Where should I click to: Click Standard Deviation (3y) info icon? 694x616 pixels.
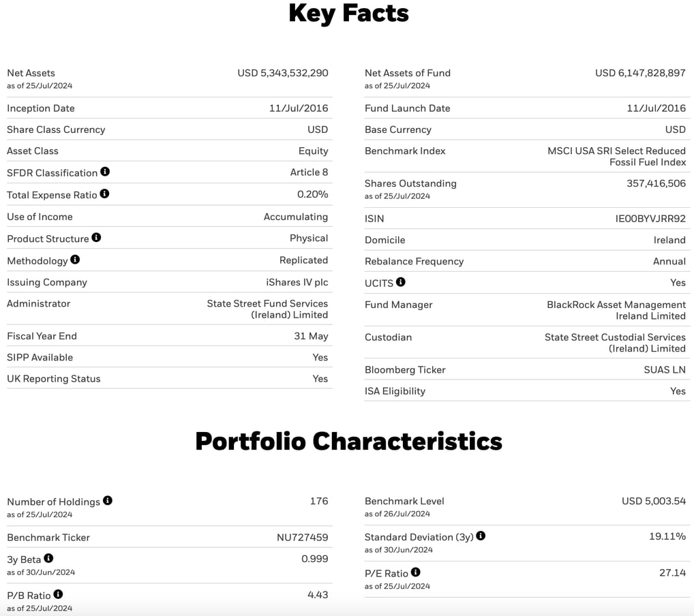point(481,536)
